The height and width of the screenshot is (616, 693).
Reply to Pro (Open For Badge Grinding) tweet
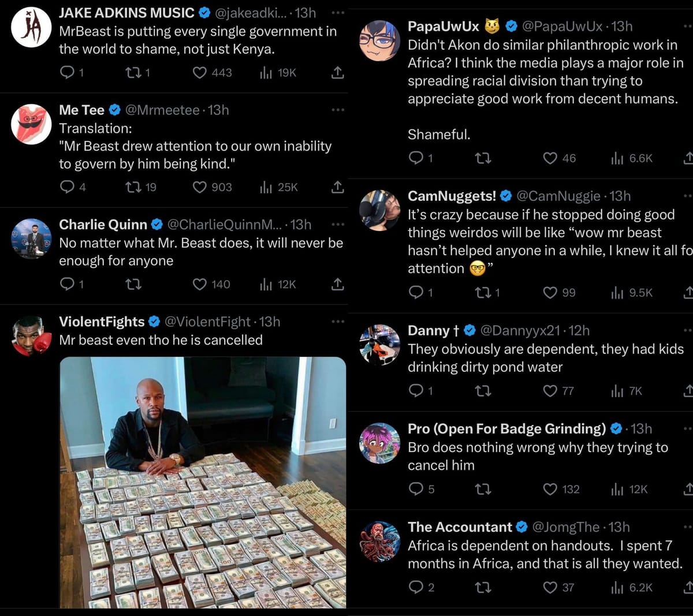[416, 489]
